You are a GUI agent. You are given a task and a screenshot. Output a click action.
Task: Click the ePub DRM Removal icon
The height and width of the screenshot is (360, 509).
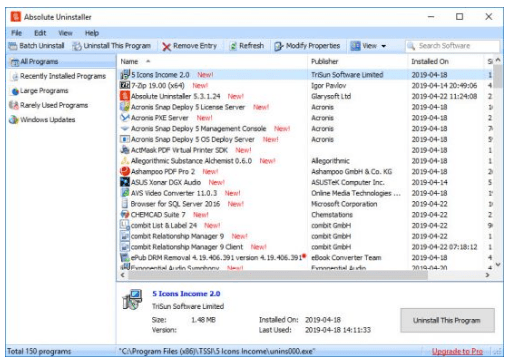pos(125,257)
